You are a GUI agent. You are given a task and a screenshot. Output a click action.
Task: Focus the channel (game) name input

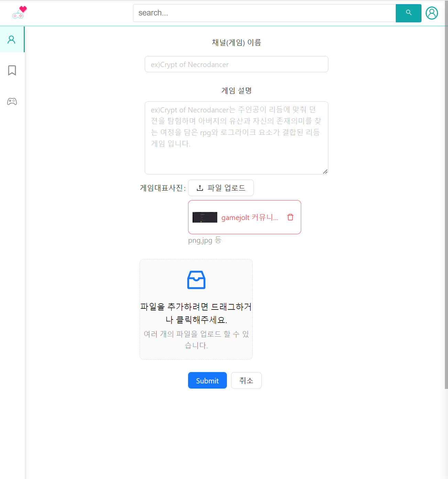pos(237,64)
